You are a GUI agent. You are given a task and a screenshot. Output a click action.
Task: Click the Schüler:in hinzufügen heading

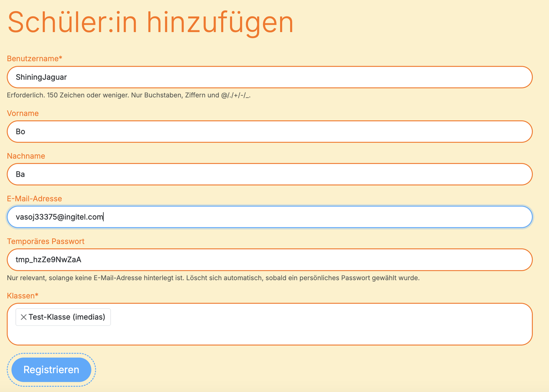coord(150,23)
